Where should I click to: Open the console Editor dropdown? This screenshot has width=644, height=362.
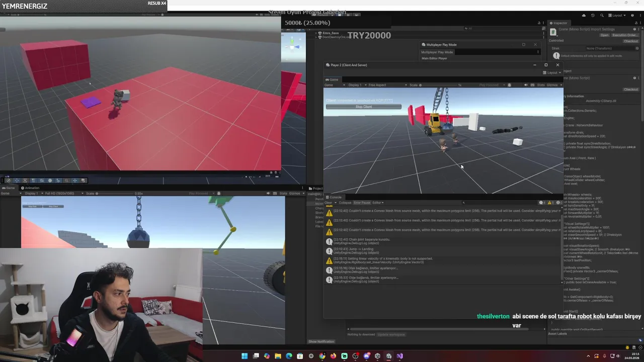(x=378, y=203)
